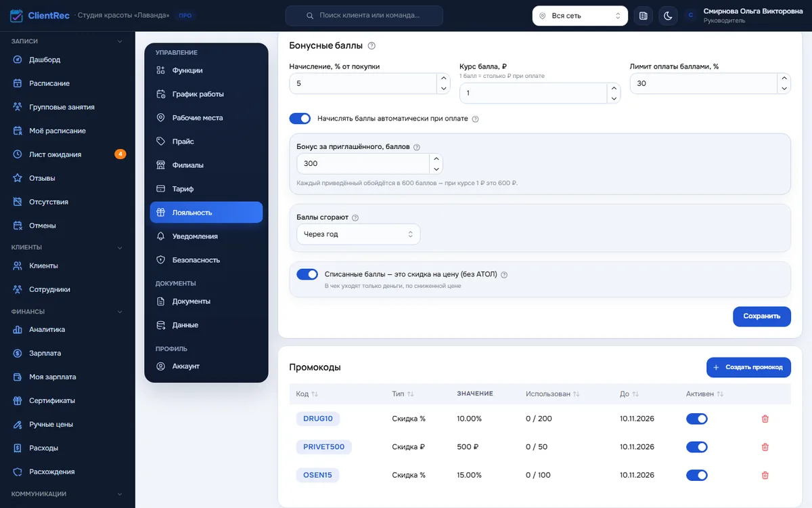The height and width of the screenshot is (508, 812).
Task: Collapse the Записи sidebar section
Action: (120, 41)
